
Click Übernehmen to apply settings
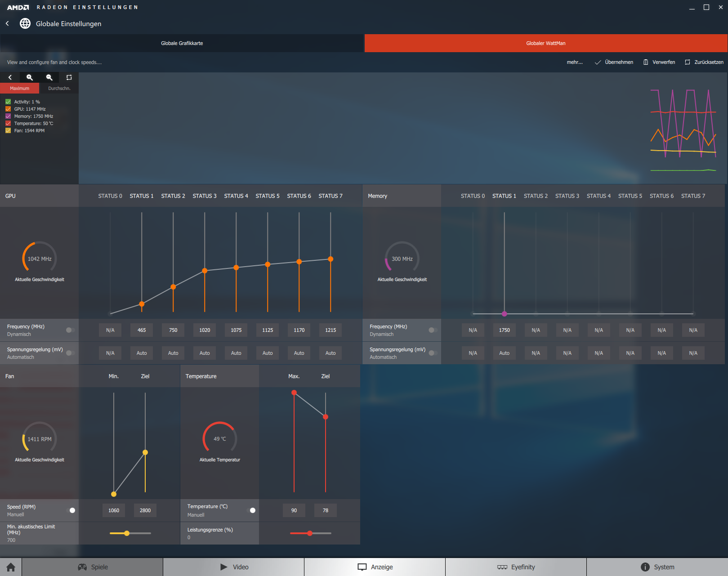[x=614, y=62]
